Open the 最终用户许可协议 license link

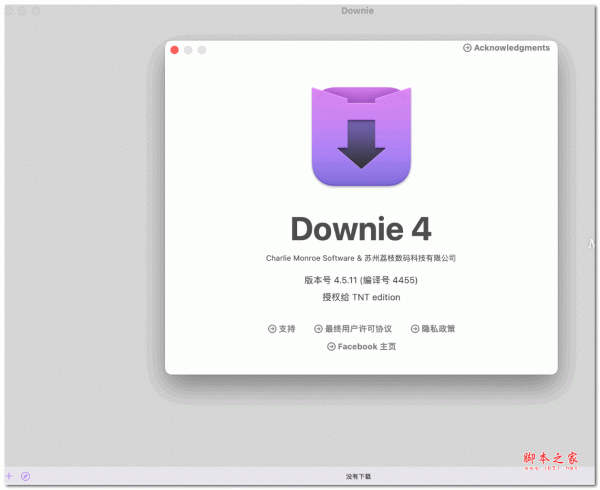coord(353,329)
